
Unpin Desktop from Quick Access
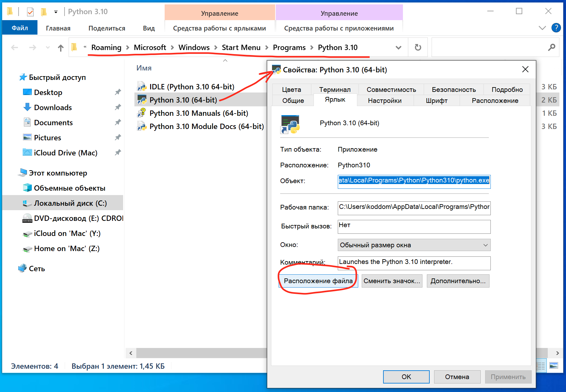coord(118,92)
